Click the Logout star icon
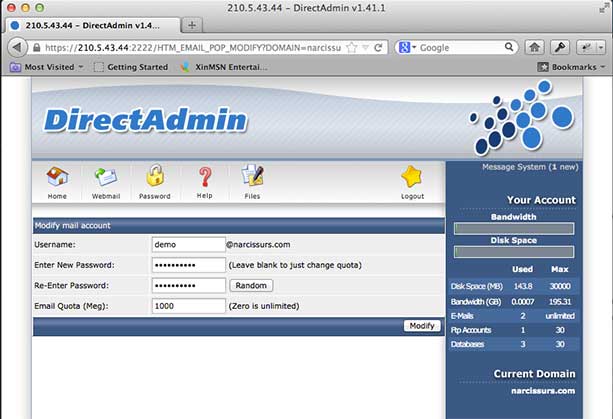613x419 pixels. (412, 177)
